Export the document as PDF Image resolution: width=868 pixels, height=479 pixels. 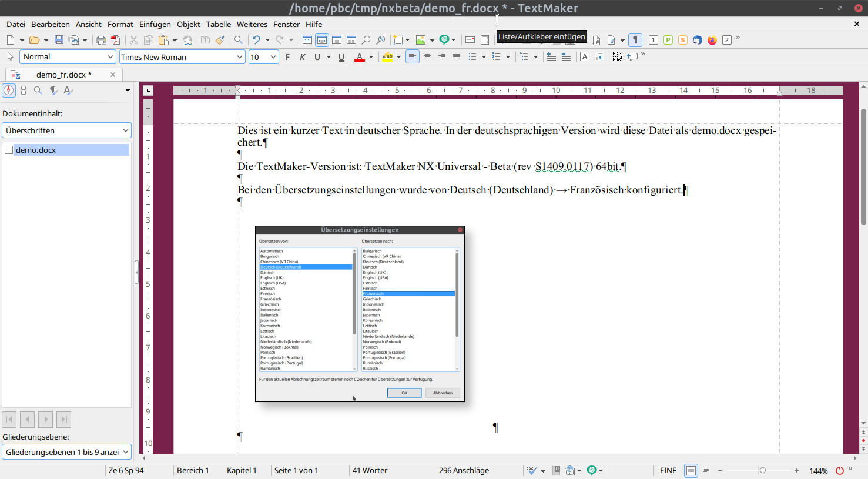116,40
